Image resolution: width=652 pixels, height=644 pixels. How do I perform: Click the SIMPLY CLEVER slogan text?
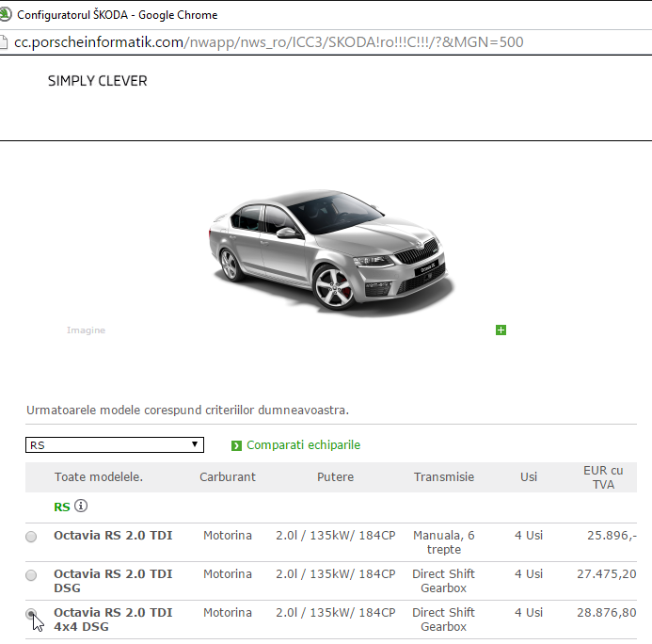point(97,81)
